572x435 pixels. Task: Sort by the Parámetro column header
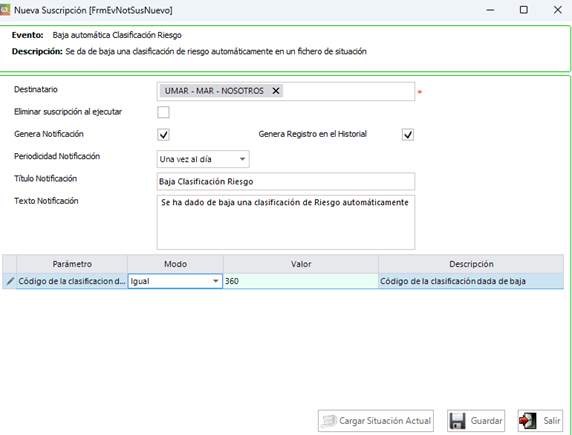(x=72, y=264)
